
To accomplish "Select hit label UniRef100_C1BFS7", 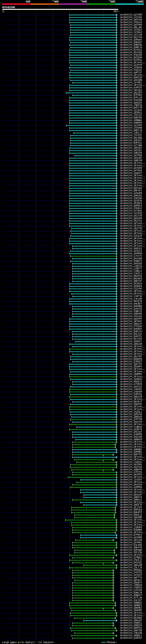I will (x=131, y=268).
